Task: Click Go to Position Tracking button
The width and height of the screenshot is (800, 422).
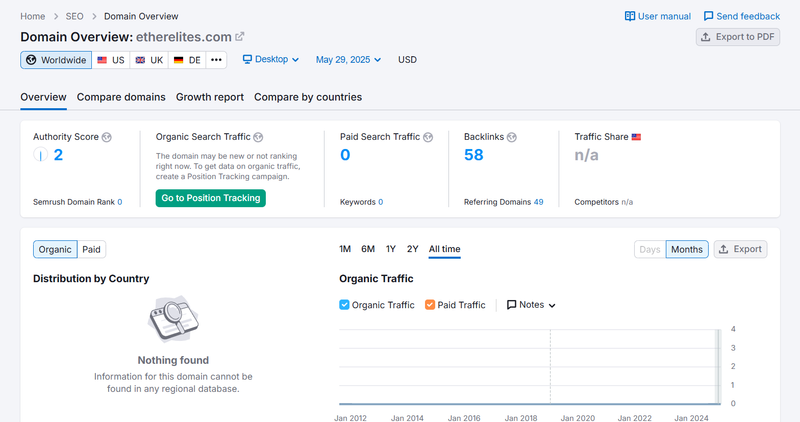Action: [x=211, y=198]
